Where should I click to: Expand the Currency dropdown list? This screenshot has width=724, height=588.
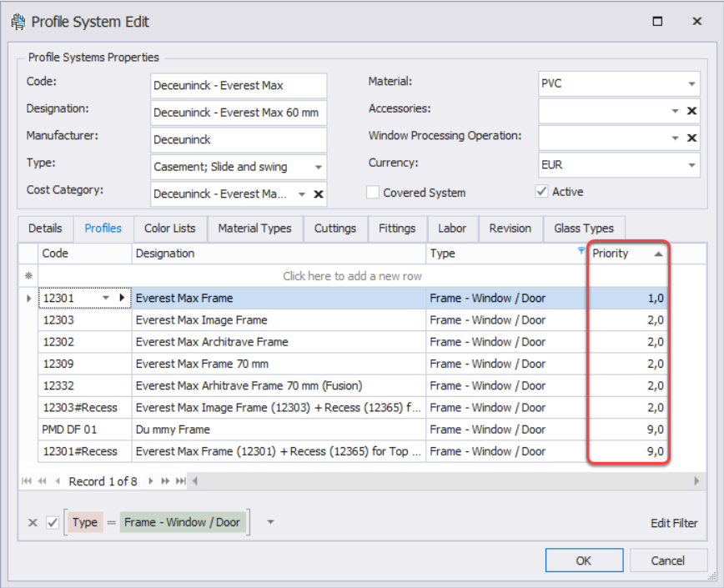[691, 166]
